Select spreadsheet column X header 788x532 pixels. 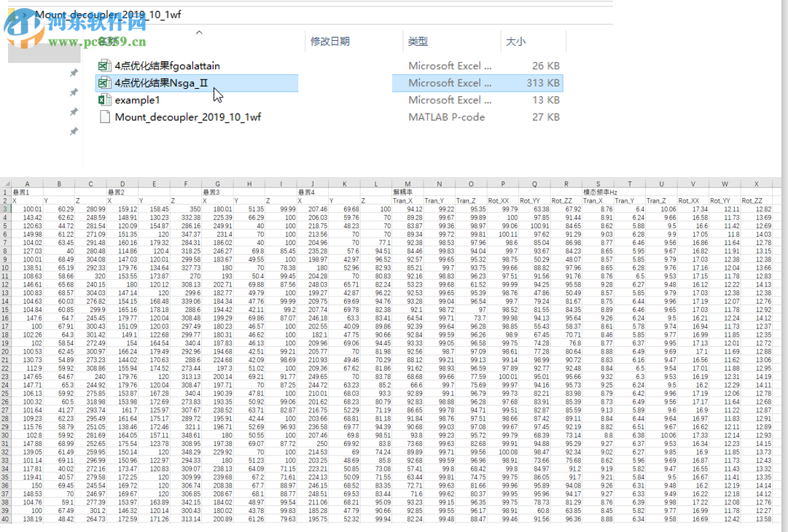pos(757,184)
